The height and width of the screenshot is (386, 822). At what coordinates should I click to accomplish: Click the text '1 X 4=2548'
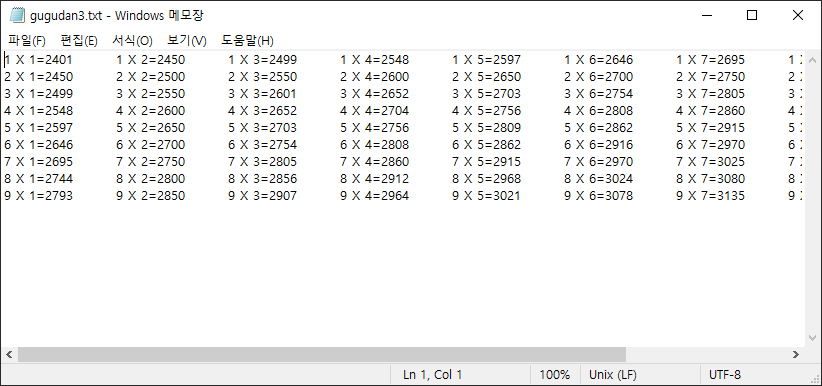(374, 60)
